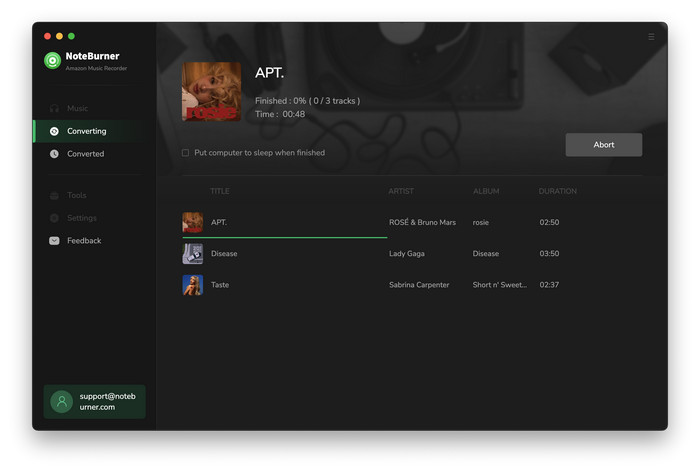
Task: Click the ALBUM column header
Action: 486,191
